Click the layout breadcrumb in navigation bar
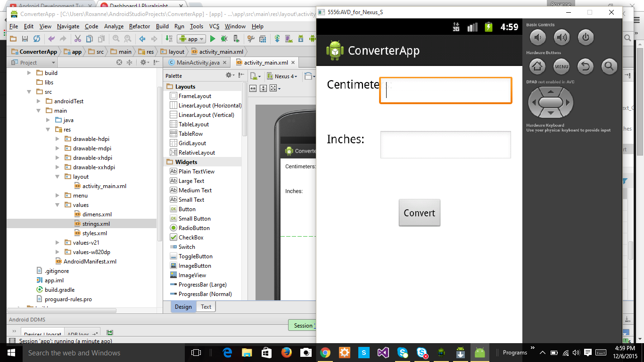This screenshot has width=644, height=362. pos(173,51)
